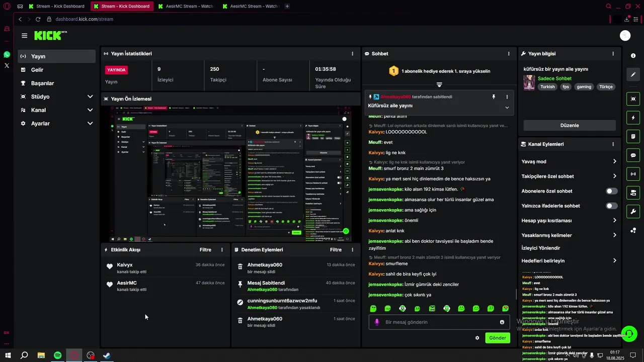
Task: Open Yayın İstatistikleri panel options menu
Action: coord(352,53)
